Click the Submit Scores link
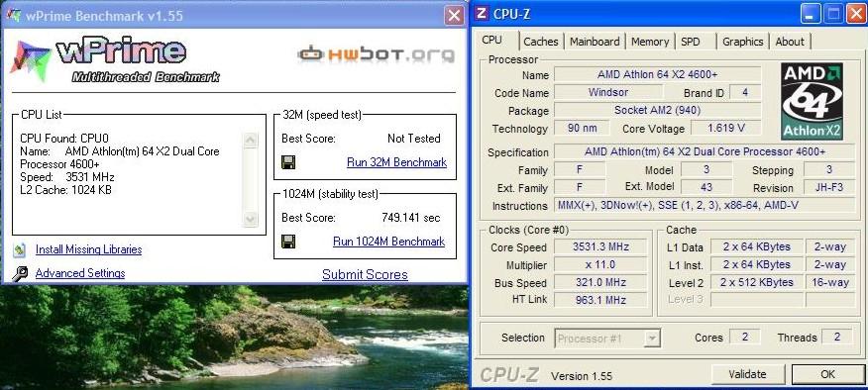 (365, 274)
